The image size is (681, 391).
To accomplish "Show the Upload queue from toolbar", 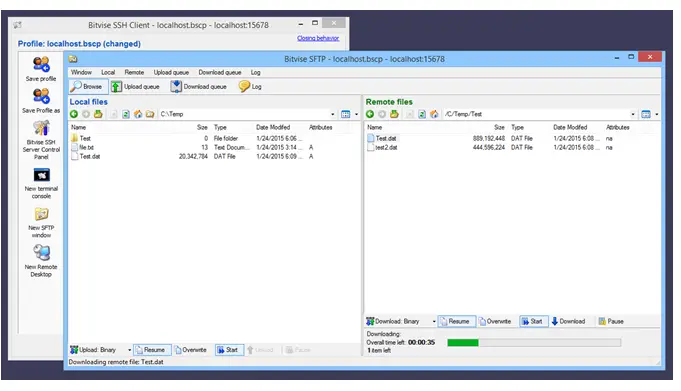I will (135, 86).
